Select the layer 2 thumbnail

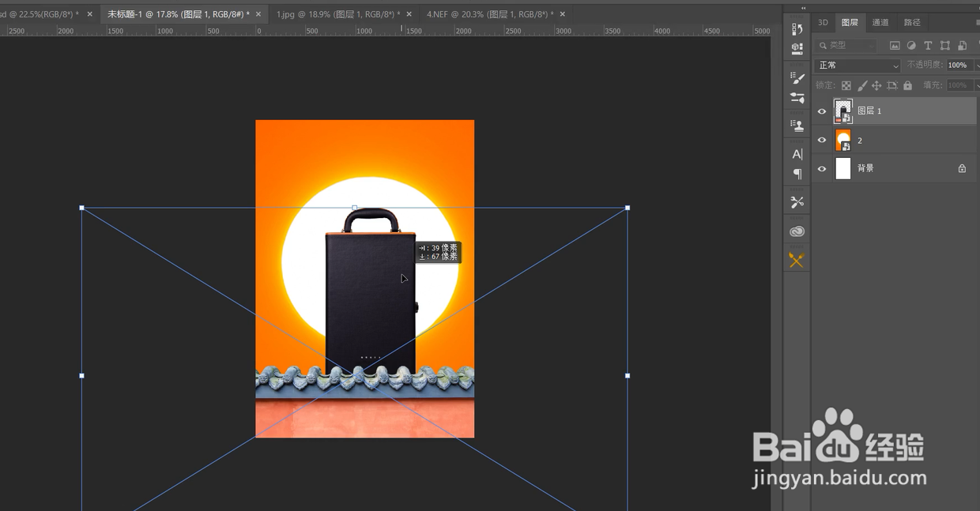(843, 140)
